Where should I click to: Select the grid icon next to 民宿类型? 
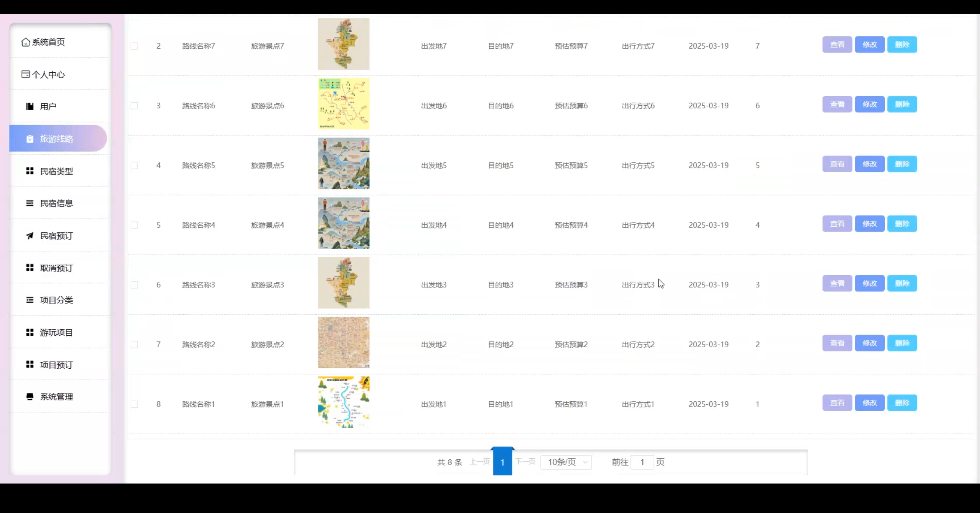pos(30,171)
